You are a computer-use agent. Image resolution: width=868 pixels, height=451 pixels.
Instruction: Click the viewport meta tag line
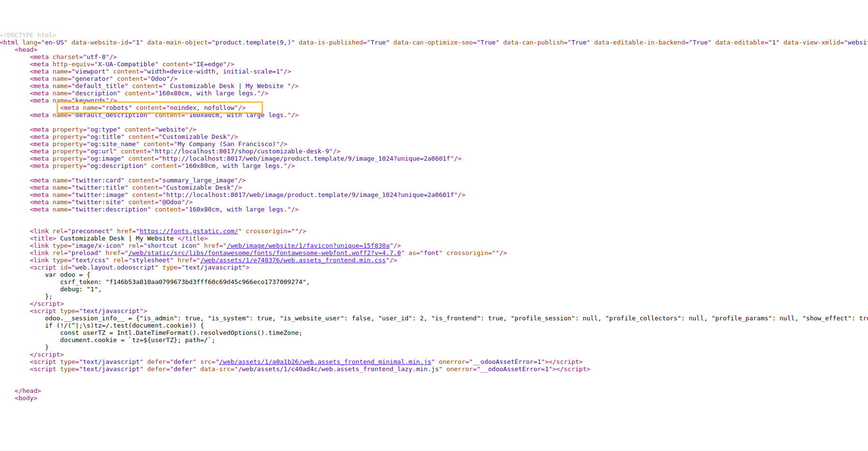[x=161, y=72]
